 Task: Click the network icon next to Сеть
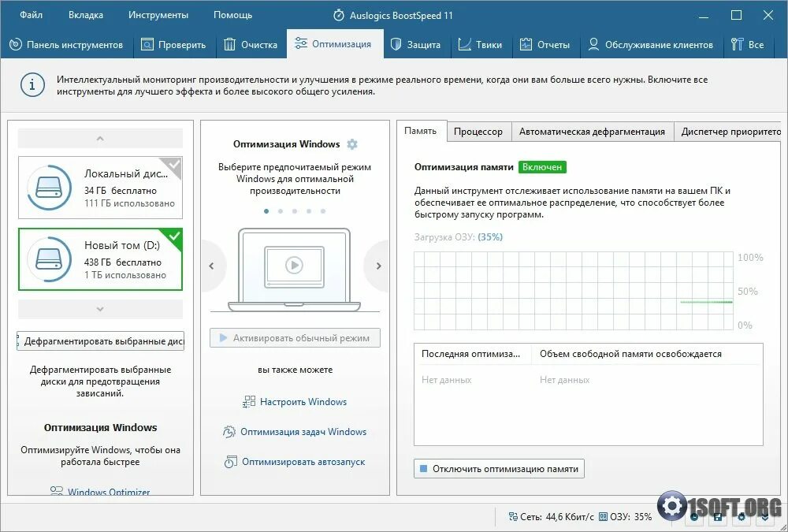(x=513, y=517)
